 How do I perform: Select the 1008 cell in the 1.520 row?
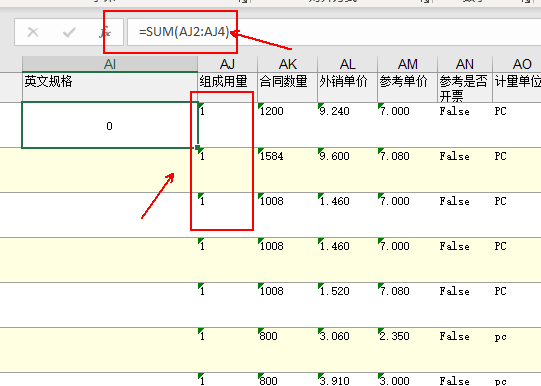click(287, 305)
